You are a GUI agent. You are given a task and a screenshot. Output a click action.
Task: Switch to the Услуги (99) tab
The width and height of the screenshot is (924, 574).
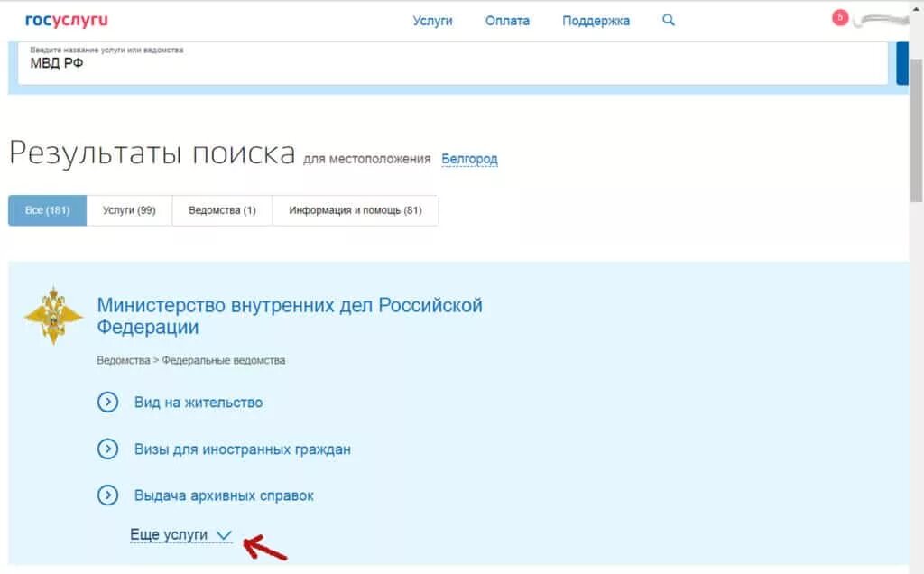click(129, 210)
